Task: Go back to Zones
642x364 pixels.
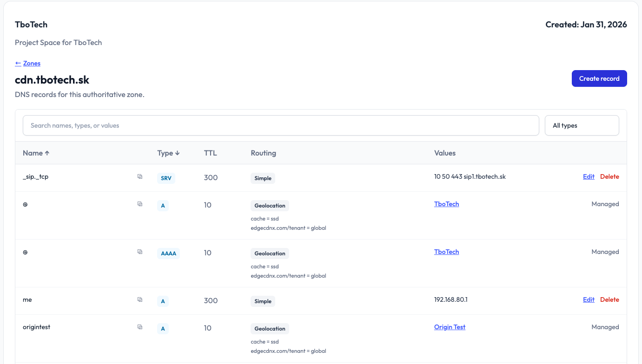Action: click(28, 63)
